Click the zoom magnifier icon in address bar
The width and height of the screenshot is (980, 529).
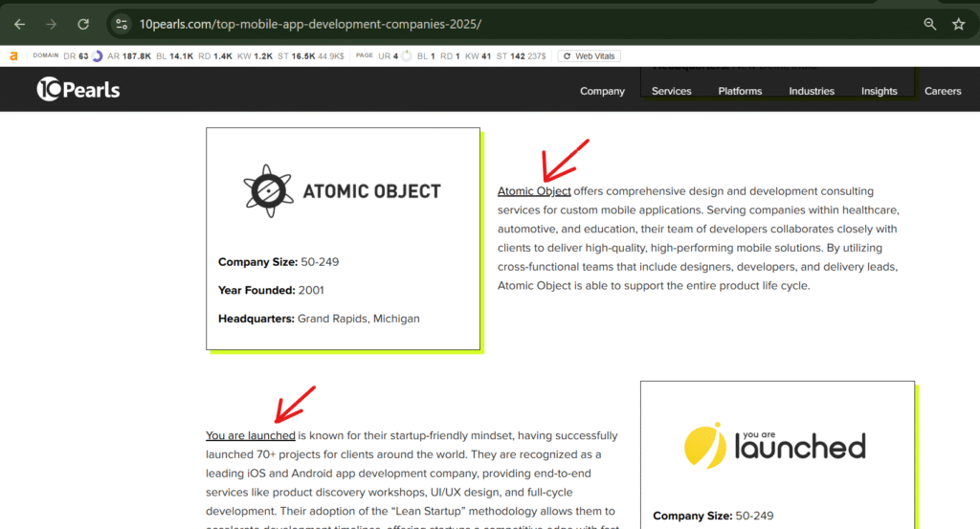tap(929, 24)
